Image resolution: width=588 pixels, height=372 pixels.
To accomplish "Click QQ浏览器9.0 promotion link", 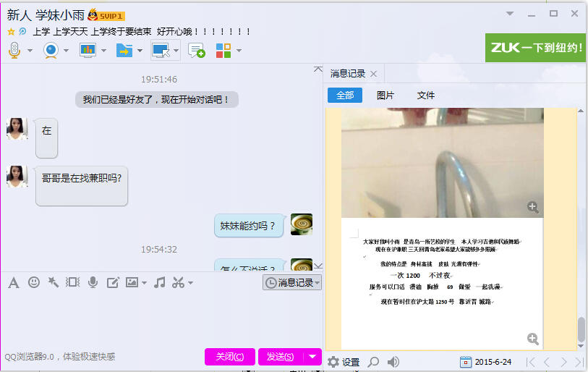I will pyautogui.click(x=59, y=357).
